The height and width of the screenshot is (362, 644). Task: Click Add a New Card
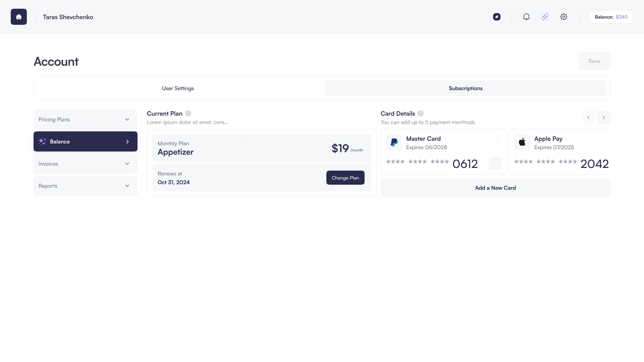495,188
